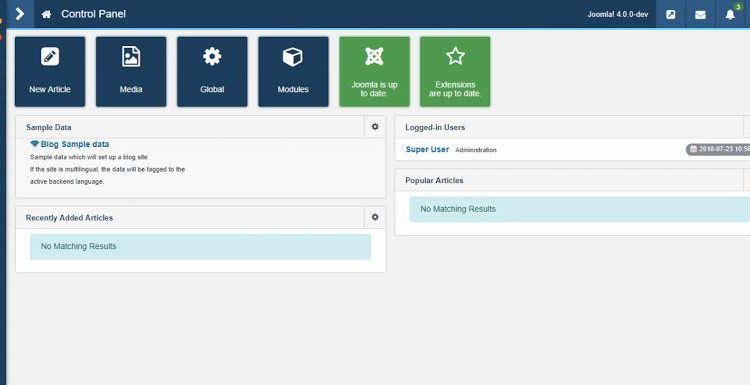Open the site preview external-link icon
Viewport: 750px width, 385px height.
click(x=671, y=14)
